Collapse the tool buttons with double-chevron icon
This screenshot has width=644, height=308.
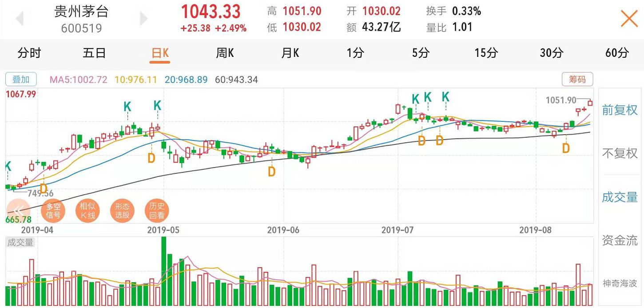pos(18,210)
